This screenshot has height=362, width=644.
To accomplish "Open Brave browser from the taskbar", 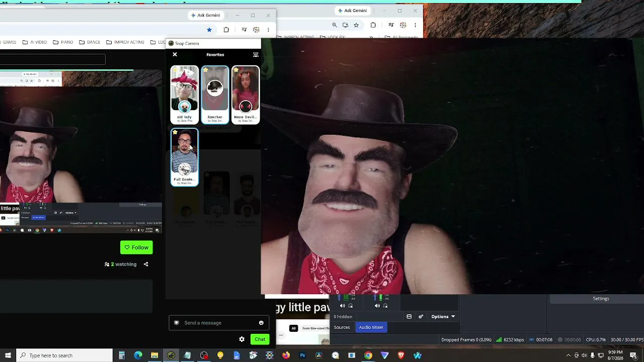I will click(x=401, y=355).
